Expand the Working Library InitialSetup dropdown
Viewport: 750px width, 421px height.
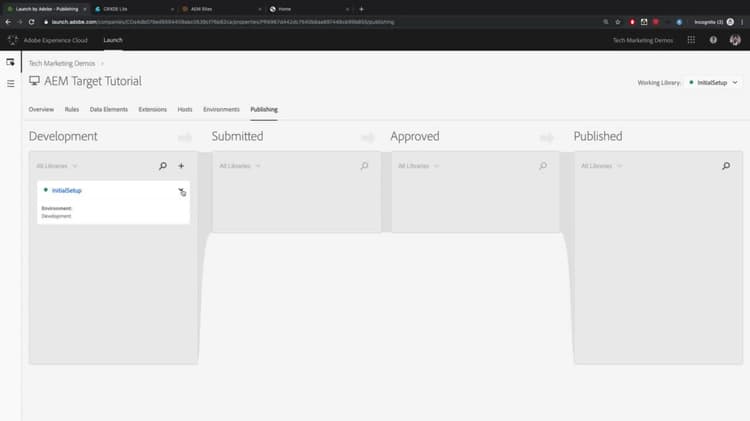click(714, 83)
